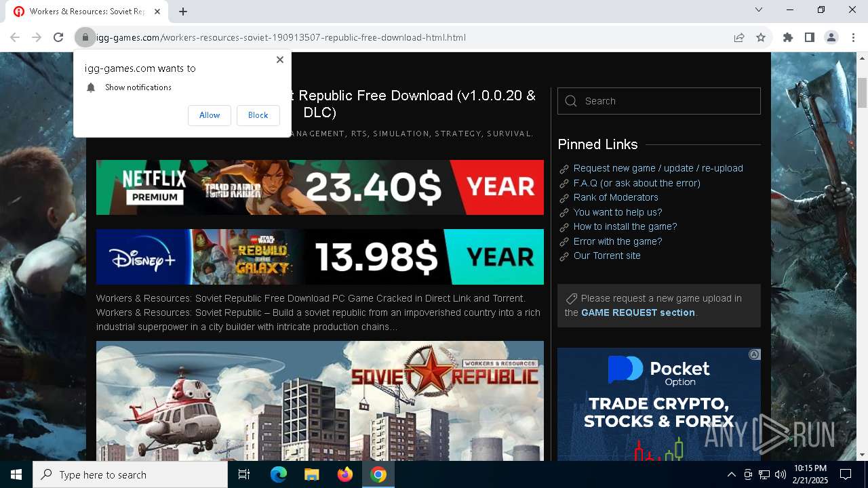Click the address bar URL
This screenshot has width=868, height=488.
click(x=281, y=37)
